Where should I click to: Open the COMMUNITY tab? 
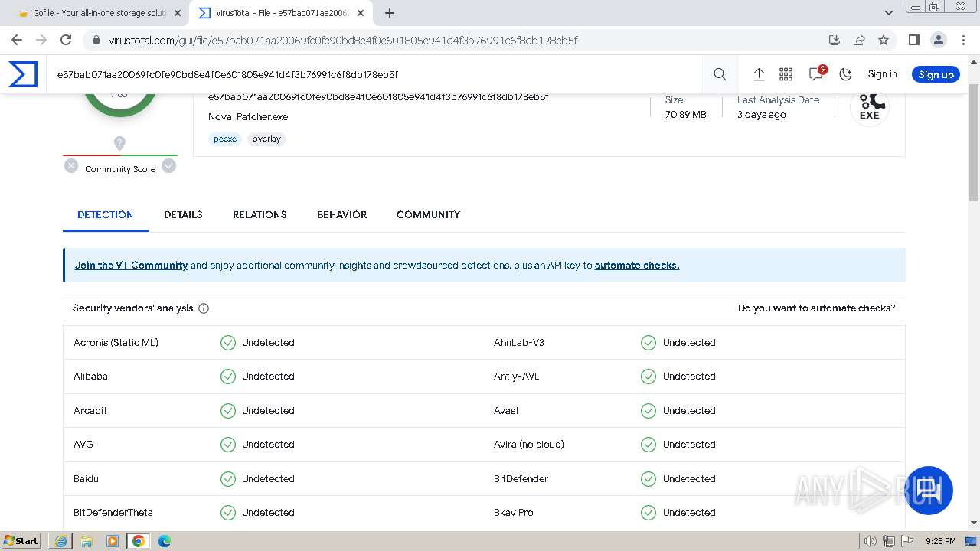tap(428, 214)
